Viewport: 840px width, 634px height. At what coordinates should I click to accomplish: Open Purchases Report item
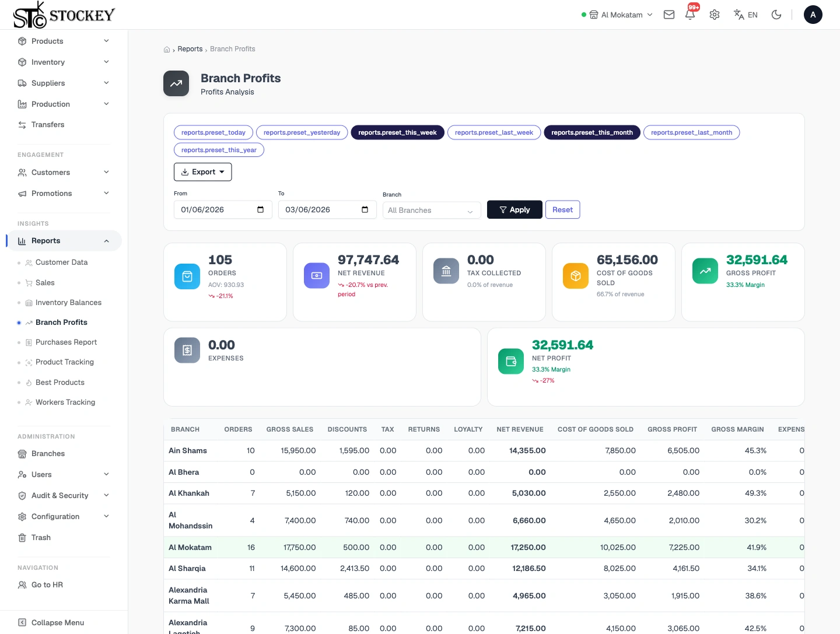click(x=66, y=342)
